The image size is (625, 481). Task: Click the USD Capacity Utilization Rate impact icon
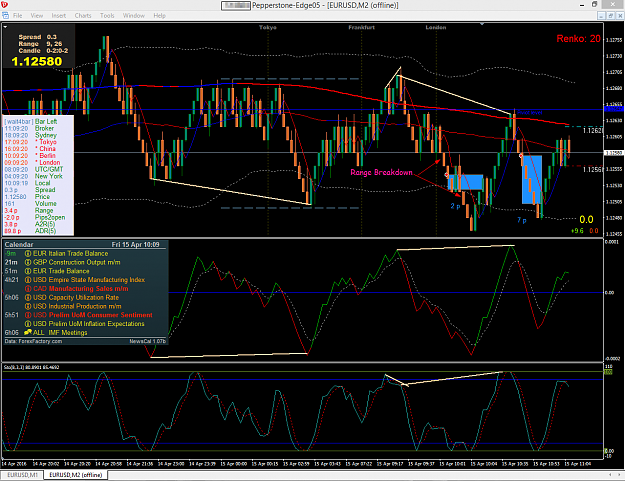point(28,297)
